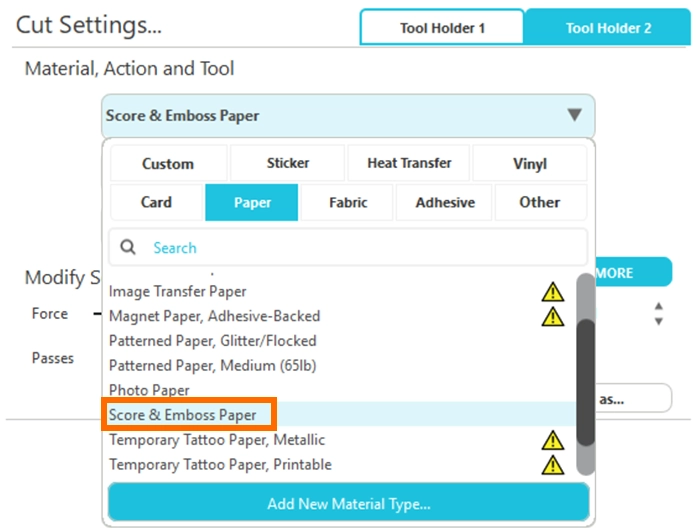This screenshot has width=700, height=531.
Task: Click warning icon beside Image Transfer Paper
Action: tap(553, 292)
